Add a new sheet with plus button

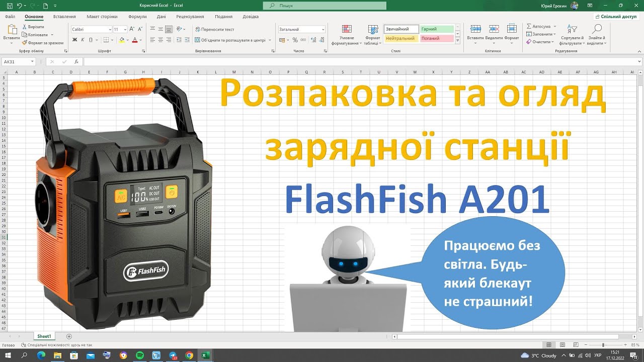[x=69, y=336]
